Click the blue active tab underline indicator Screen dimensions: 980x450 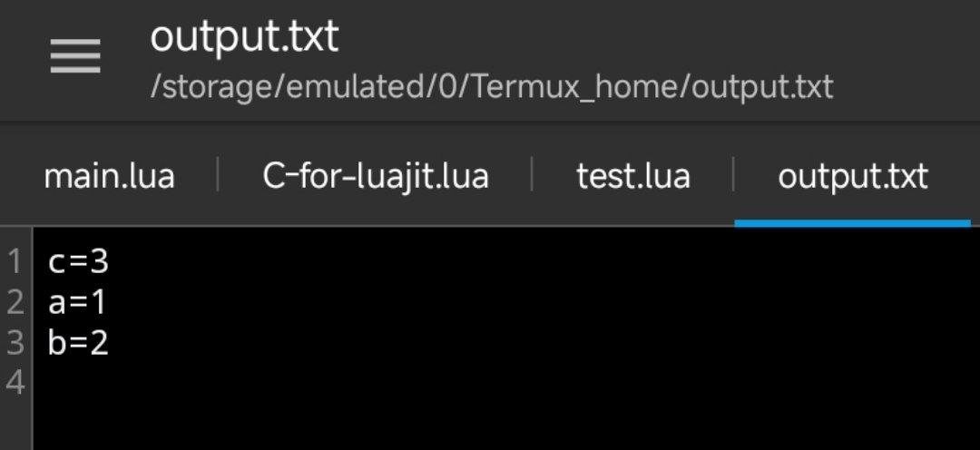point(852,221)
